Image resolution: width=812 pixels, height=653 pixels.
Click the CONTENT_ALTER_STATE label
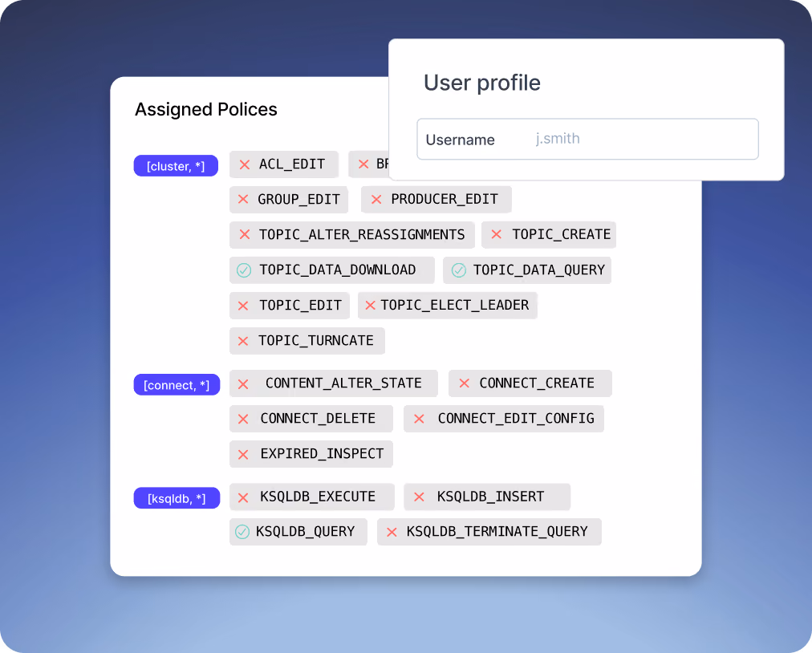click(343, 383)
